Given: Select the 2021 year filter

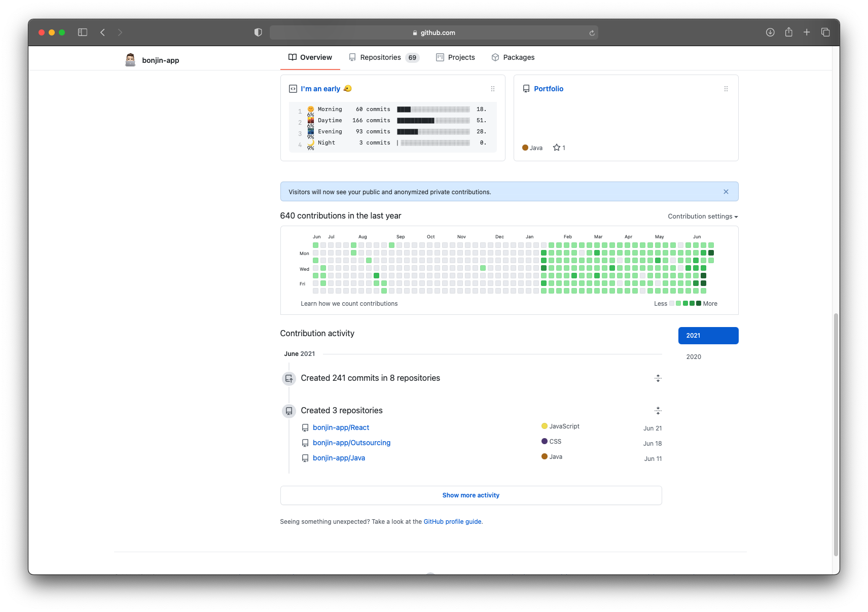Looking at the screenshot, I should [x=708, y=336].
